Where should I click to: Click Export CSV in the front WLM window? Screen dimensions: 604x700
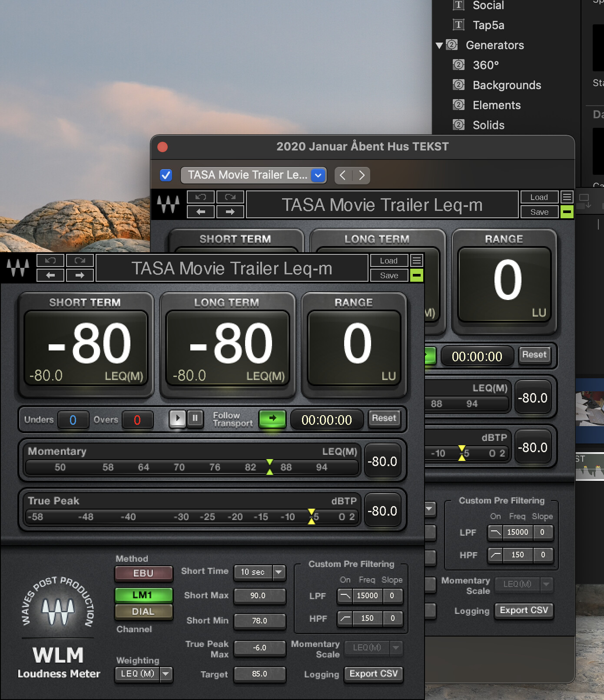click(x=374, y=673)
